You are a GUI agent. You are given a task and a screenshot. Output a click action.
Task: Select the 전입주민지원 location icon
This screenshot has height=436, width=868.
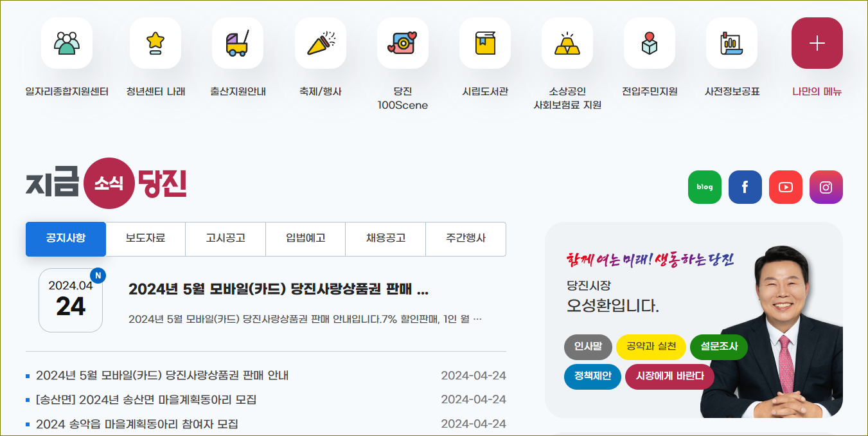point(649,42)
